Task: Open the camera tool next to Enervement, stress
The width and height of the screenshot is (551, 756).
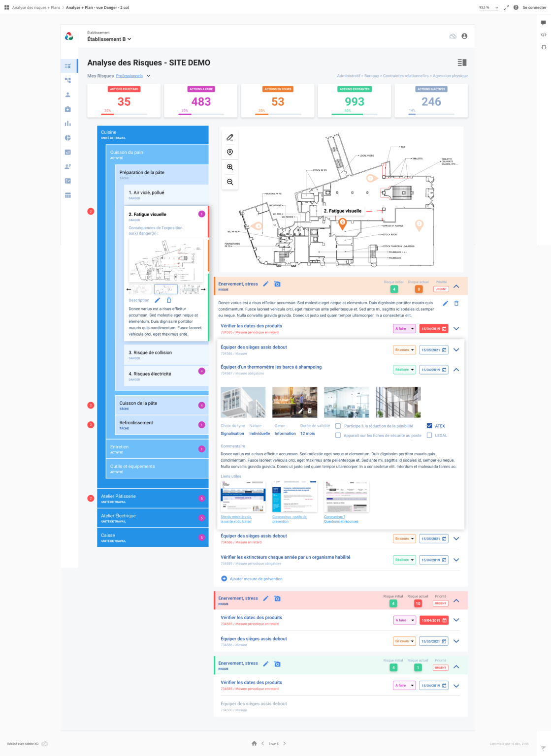Action: (x=278, y=284)
